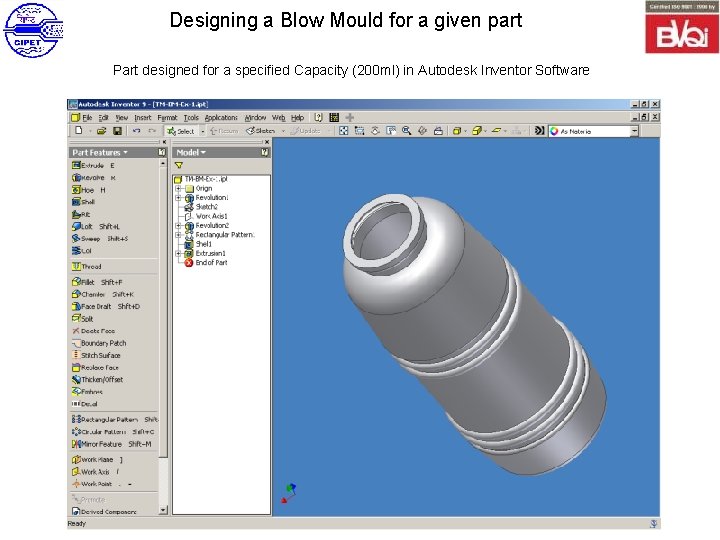The height and width of the screenshot is (540, 720).
Task: Open the View menu
Action: tap(122, 118)
